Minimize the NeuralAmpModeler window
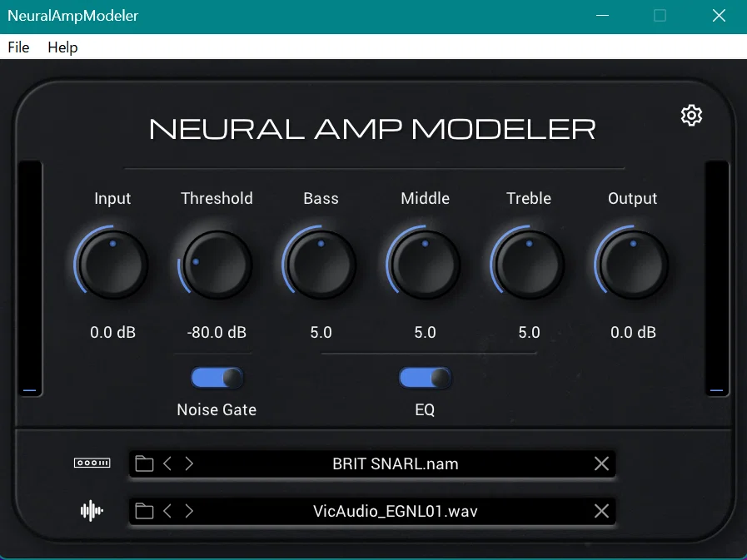This screenshot has width=747, height=560. click(603, 16)
